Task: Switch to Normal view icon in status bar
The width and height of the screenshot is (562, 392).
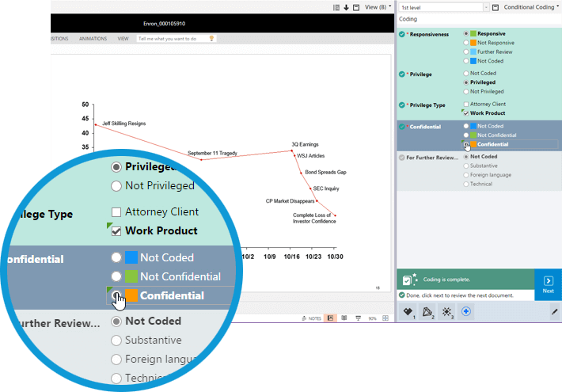Action: click(330, 318)
